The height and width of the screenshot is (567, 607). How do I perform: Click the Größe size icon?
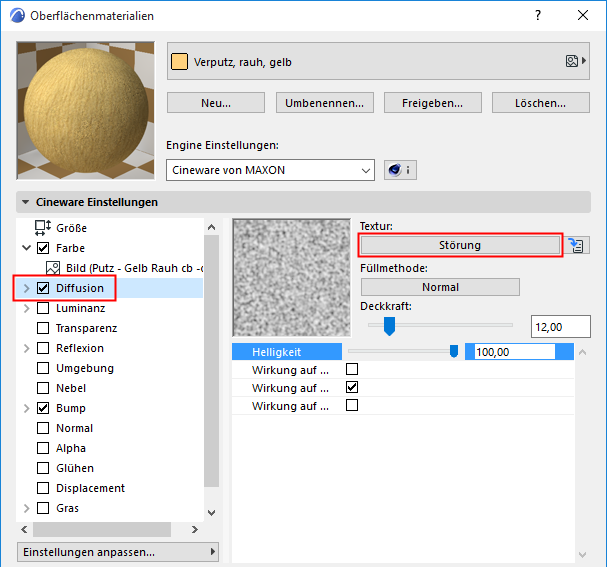43,228
